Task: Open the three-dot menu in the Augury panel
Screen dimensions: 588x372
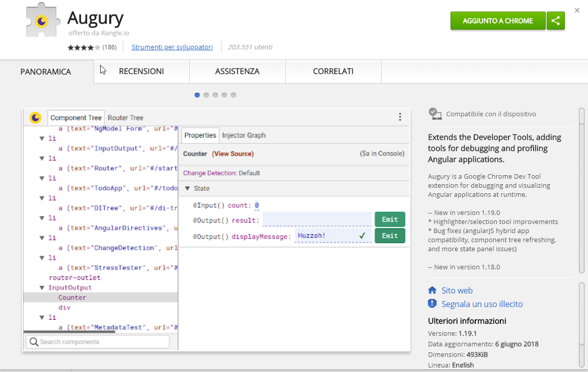Action: coord(400,117)
